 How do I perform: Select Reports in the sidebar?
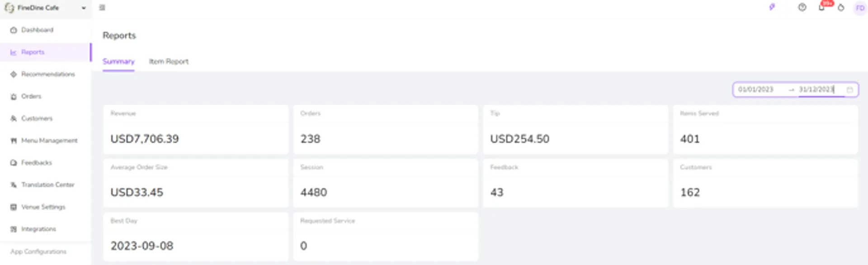(45, 52)
